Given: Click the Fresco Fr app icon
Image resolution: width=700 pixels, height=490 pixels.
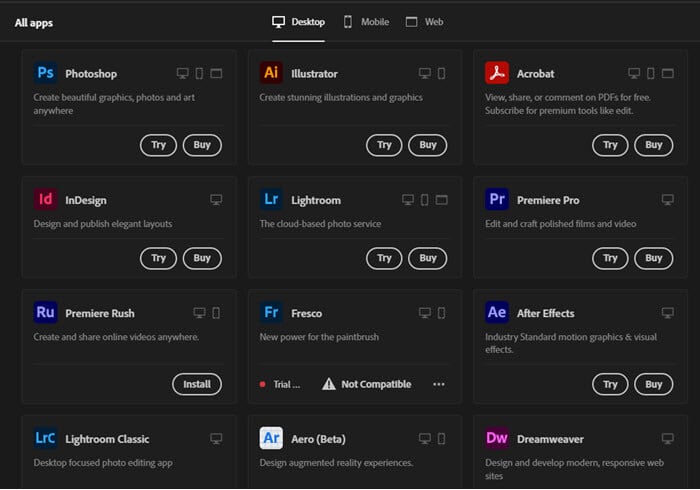Looking at the screenshot, I should pyautogui.click(x=271, y=312).
